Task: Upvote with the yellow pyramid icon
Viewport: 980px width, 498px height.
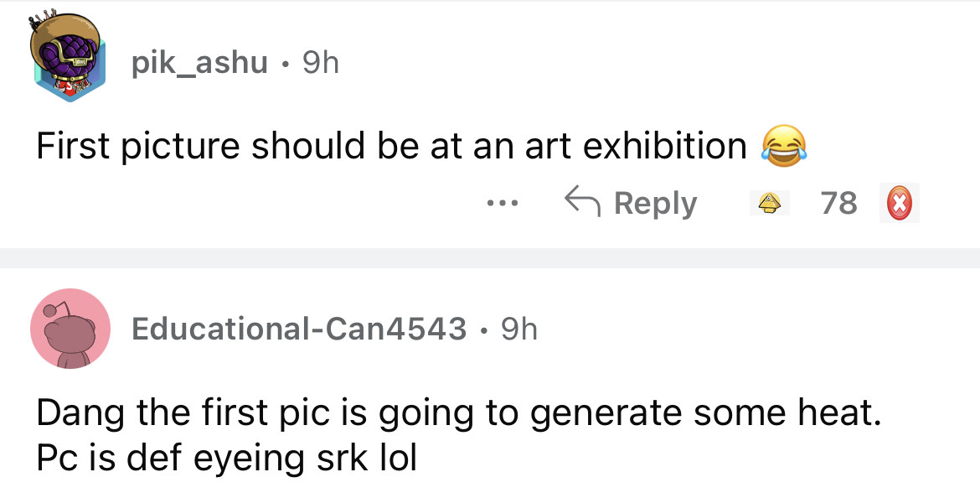Action: coord(771,203)
